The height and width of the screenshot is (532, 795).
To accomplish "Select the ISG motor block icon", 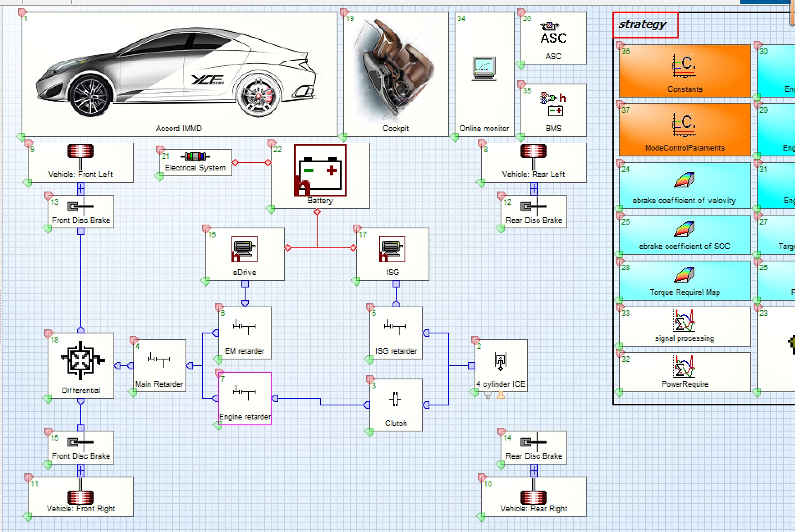I will pos(392,249).
